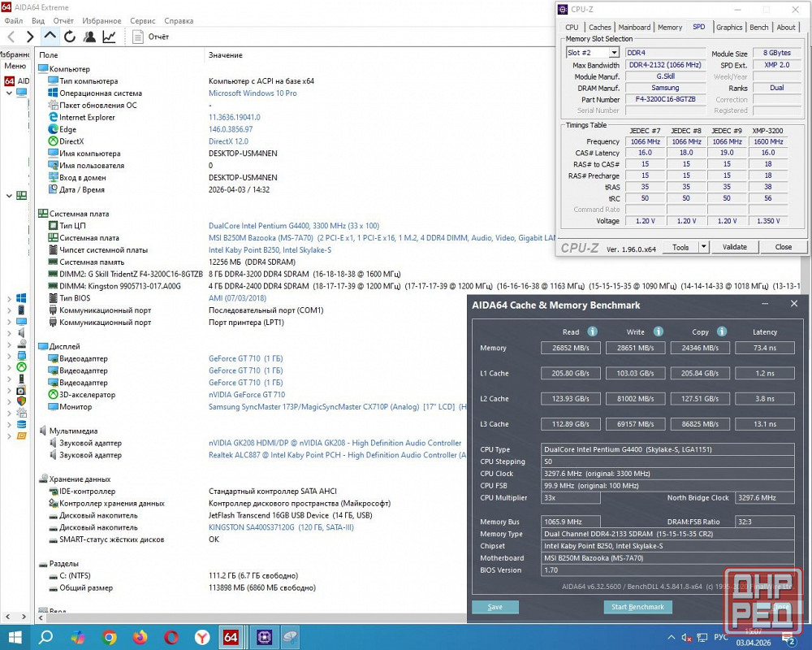Go up one level with the up arrow
This screenshot has width=812, height=650.
pyautogui.click(x=50, y=37)
